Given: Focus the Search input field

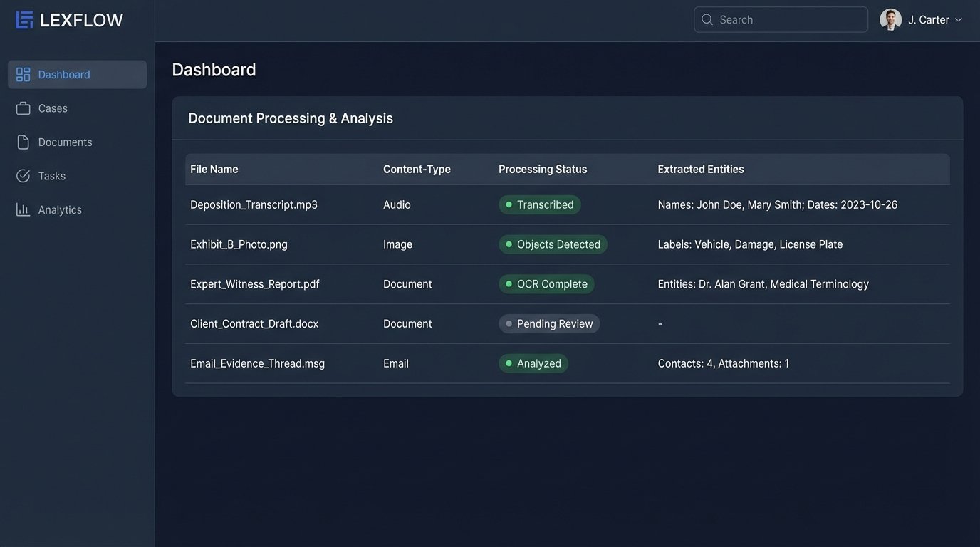Looking at the screenshot, I should (787, 20).
